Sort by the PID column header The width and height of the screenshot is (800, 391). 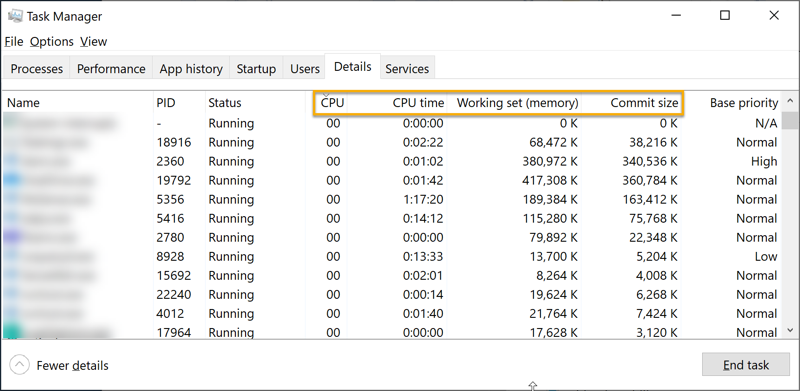pos(179,103)
